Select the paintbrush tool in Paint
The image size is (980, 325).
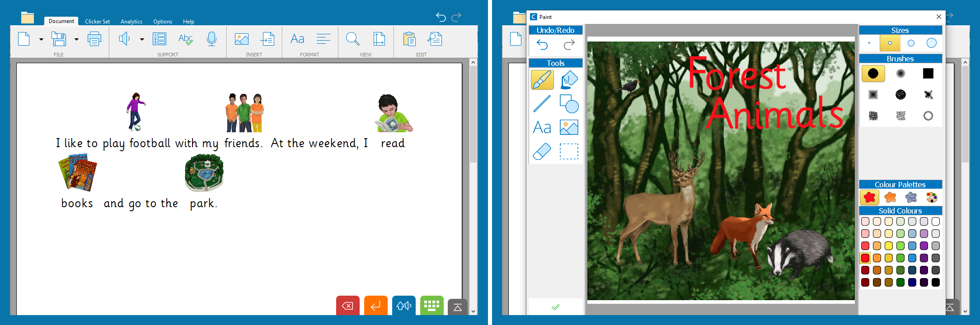542,80
